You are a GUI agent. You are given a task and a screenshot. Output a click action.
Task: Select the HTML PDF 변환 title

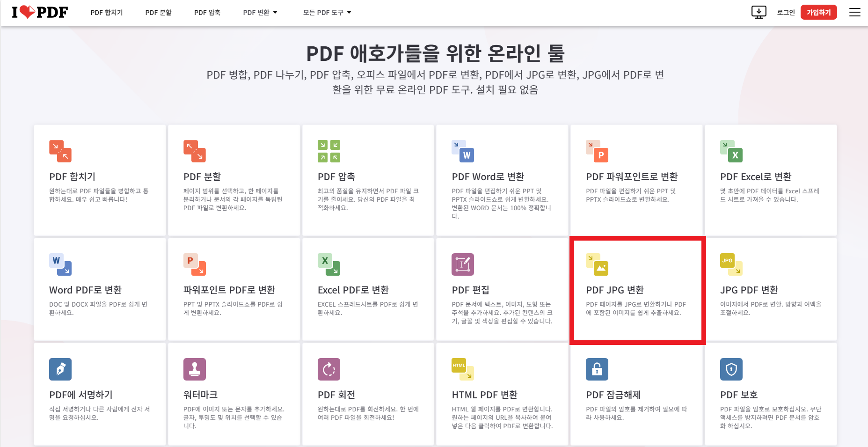pos(485,395)
